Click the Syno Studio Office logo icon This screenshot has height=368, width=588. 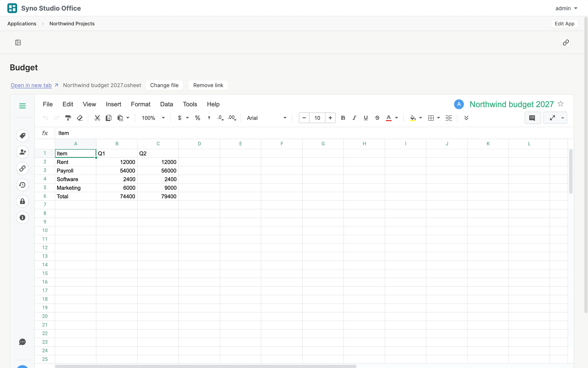12,8
